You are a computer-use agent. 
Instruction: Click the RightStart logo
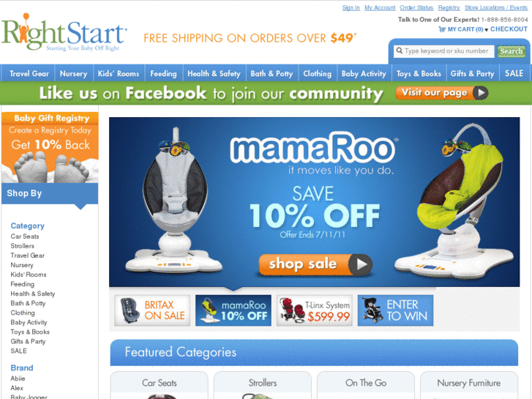click(64, 33)
